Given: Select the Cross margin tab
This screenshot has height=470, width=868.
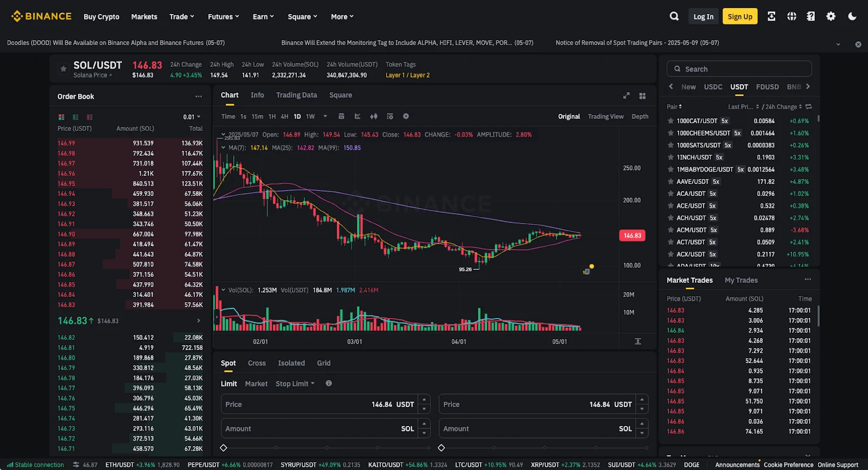Looking at the screenshot, I should [257, 363].
